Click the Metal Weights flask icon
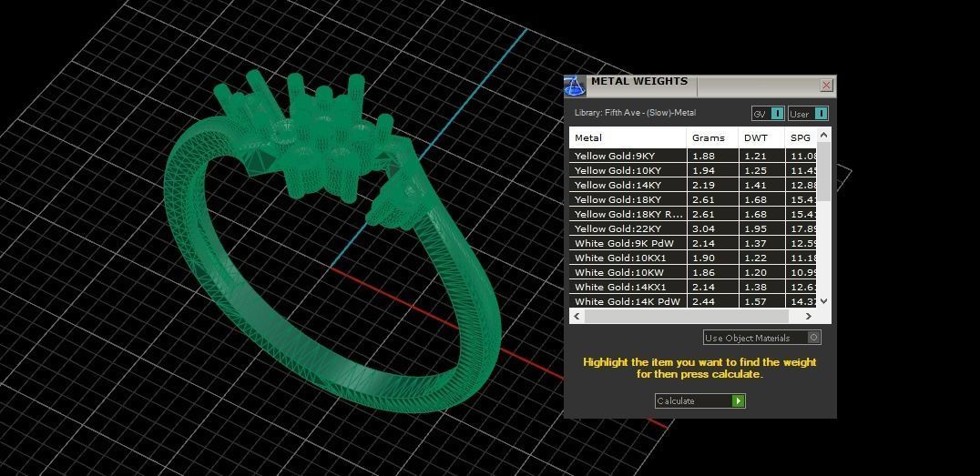This screenshot has width=980, height=476. pyautogui.click(x=575, y=86)
